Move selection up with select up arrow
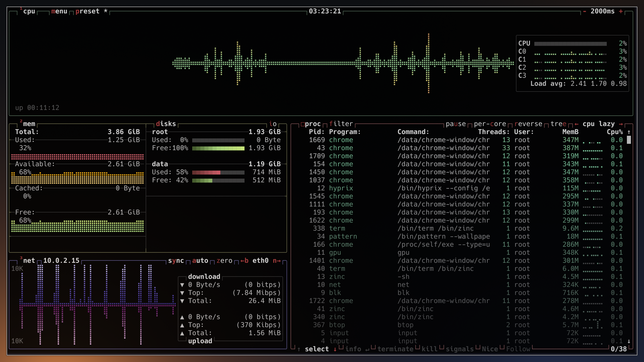Image resolution: width=644 pixels, height=362 pixels. coord(299,349)
